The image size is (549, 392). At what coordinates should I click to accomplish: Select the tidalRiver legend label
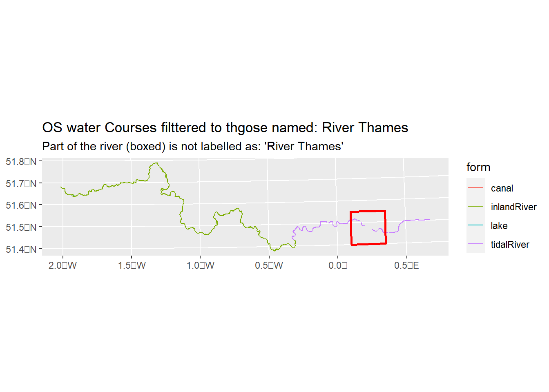pos(510,245)
